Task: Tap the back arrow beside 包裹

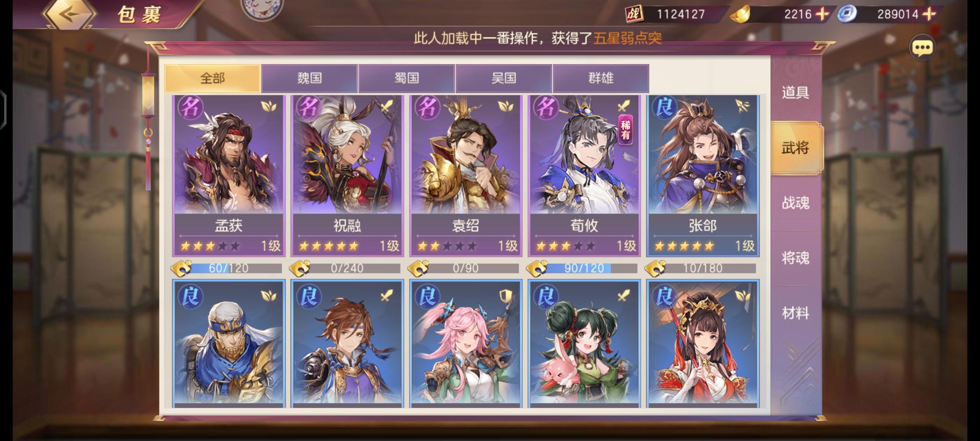Action: click(70, 14)
